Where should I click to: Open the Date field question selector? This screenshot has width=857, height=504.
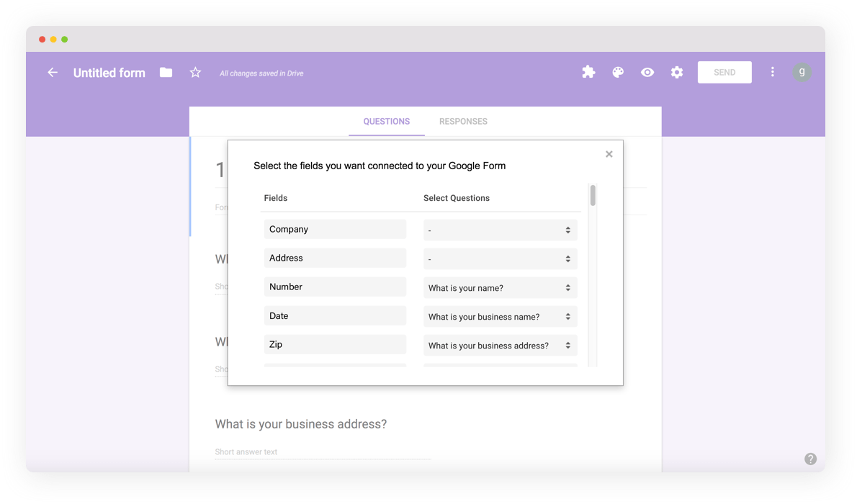coord(500,316)
